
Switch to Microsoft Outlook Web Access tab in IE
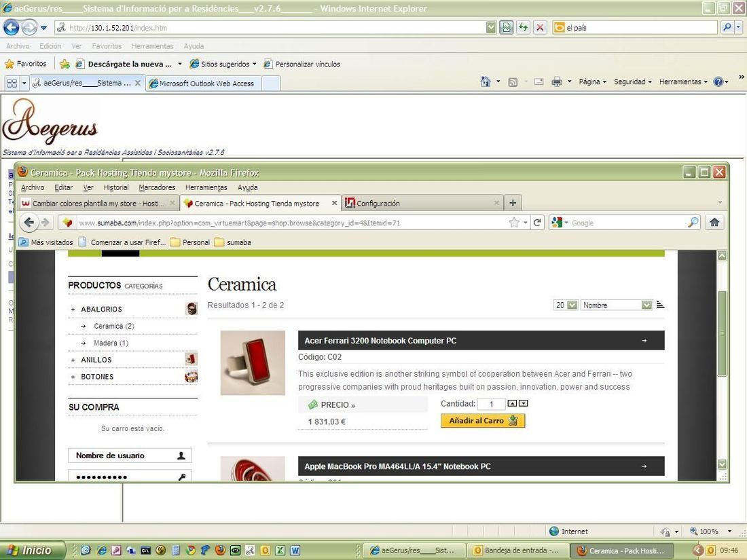[x=204, y=83]
